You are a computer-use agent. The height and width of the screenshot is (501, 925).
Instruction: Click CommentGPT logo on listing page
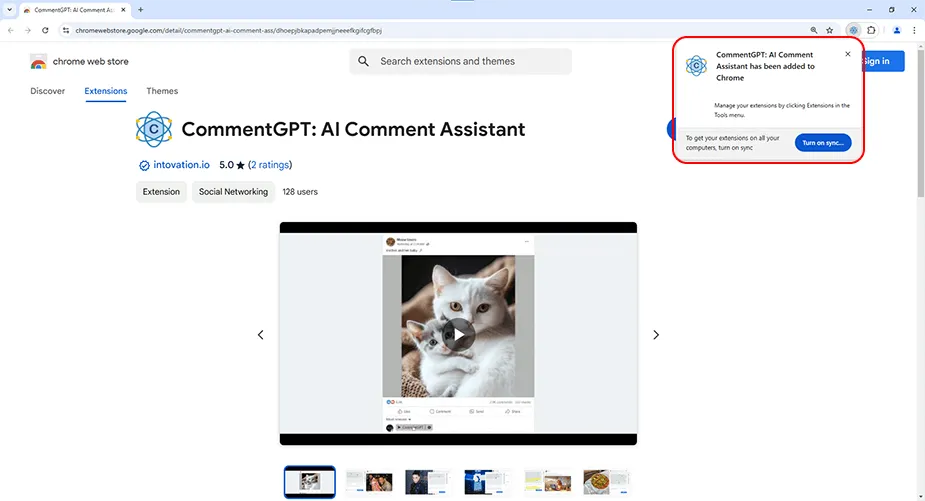[x=153, y=129]
